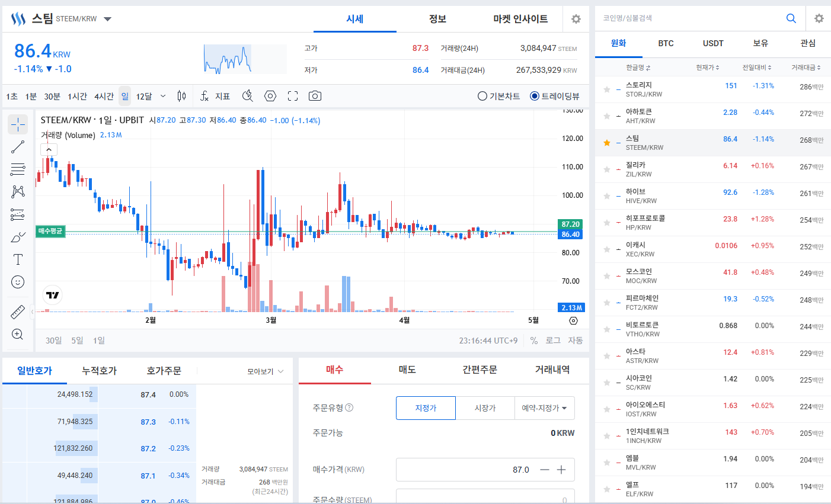The height and width of the screenshot is (504, 831).
Task: Click the TradingView logo on the chart
Action: pos(53,295)
